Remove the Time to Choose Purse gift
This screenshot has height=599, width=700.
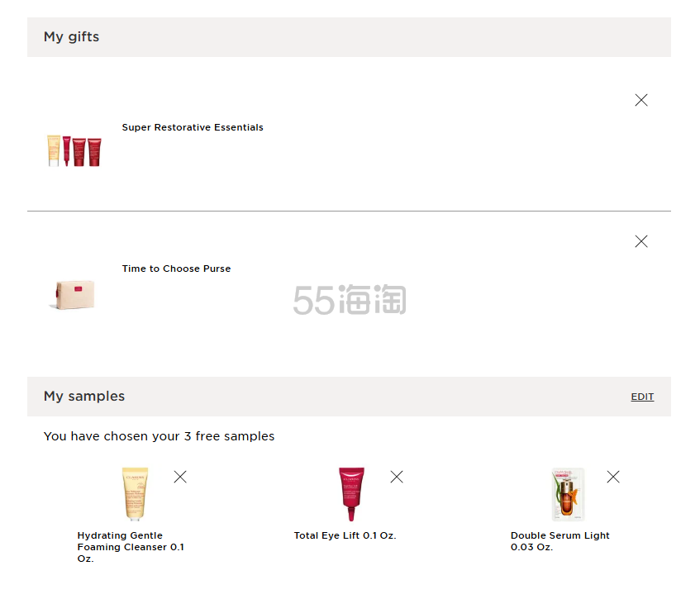pos(641,241)
